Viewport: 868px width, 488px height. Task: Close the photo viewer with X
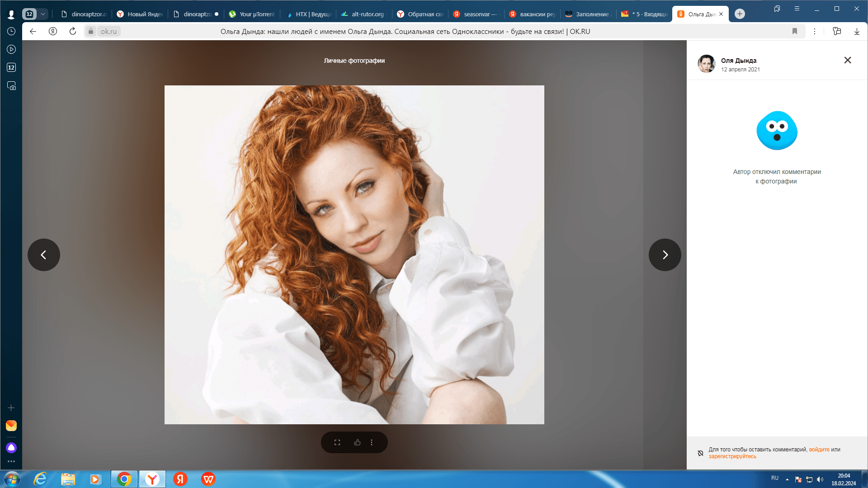pyautogui.click(x=848, y=60)
